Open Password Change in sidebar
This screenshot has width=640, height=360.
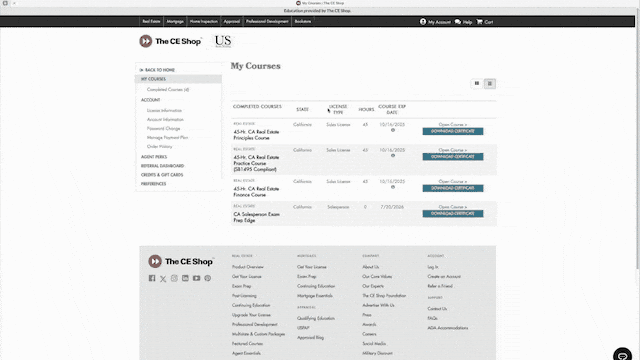coord(163,129)
